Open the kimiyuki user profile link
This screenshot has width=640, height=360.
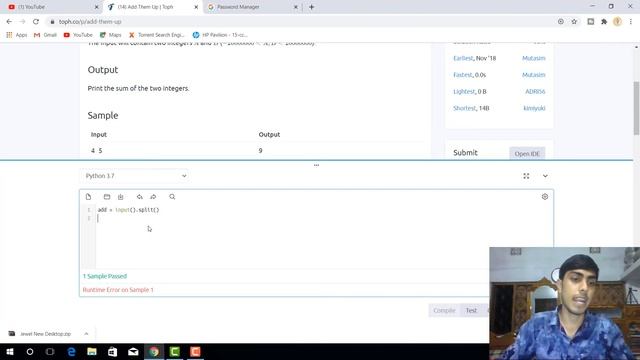[534, 108]
